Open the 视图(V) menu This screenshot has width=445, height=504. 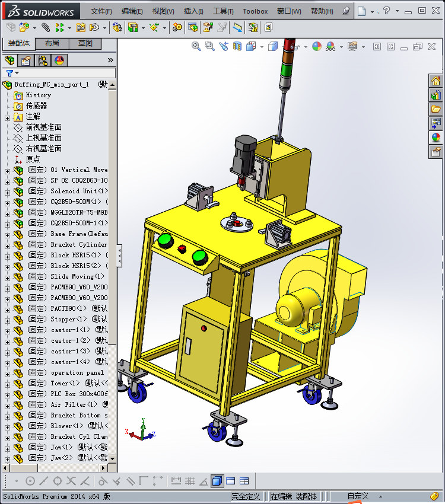click(x=163, y=11)
